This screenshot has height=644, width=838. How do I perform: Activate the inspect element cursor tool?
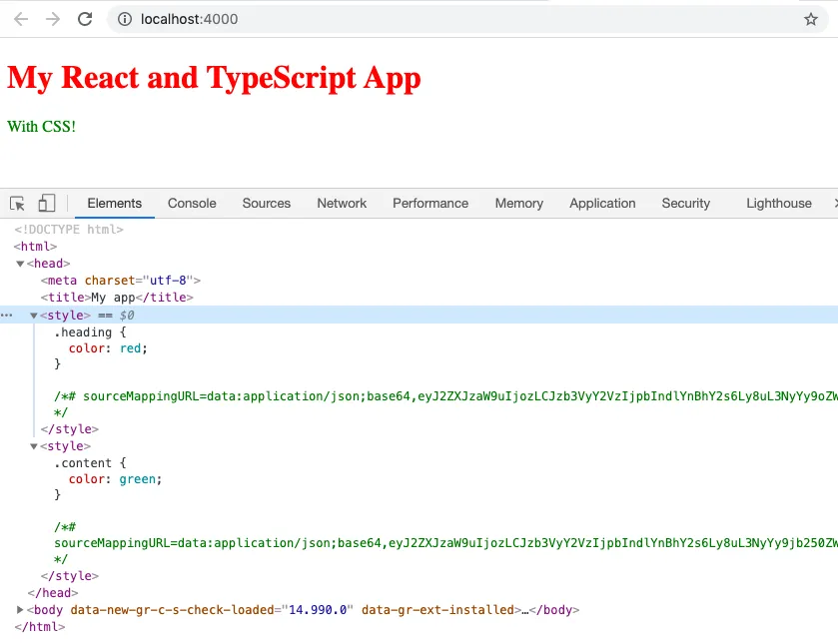tap(16, 203)
